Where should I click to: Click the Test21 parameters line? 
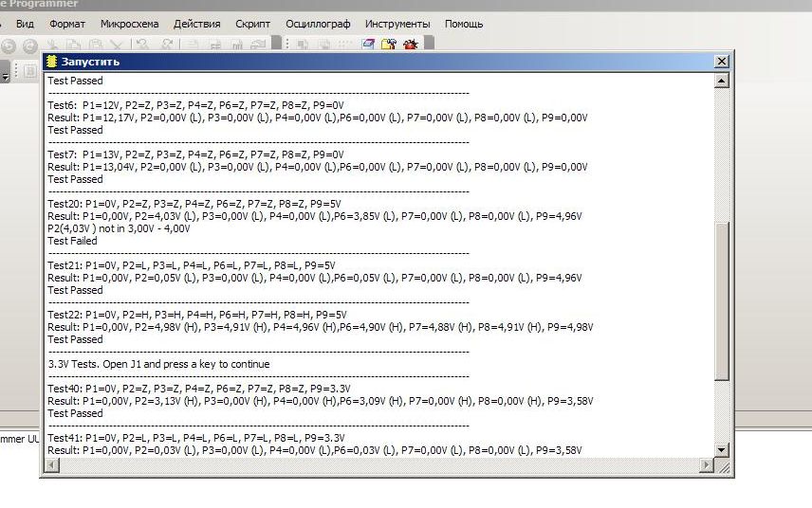[192, 265]
